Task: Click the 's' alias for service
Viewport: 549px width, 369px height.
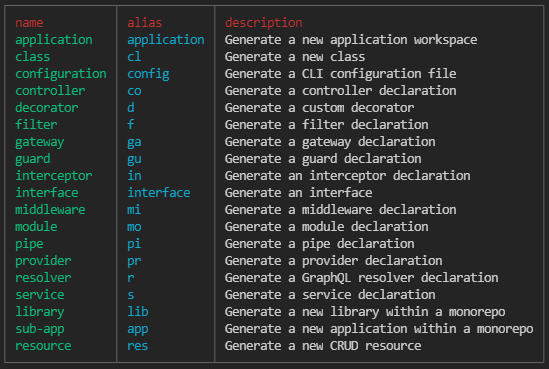Action: [x=131, y=295]
